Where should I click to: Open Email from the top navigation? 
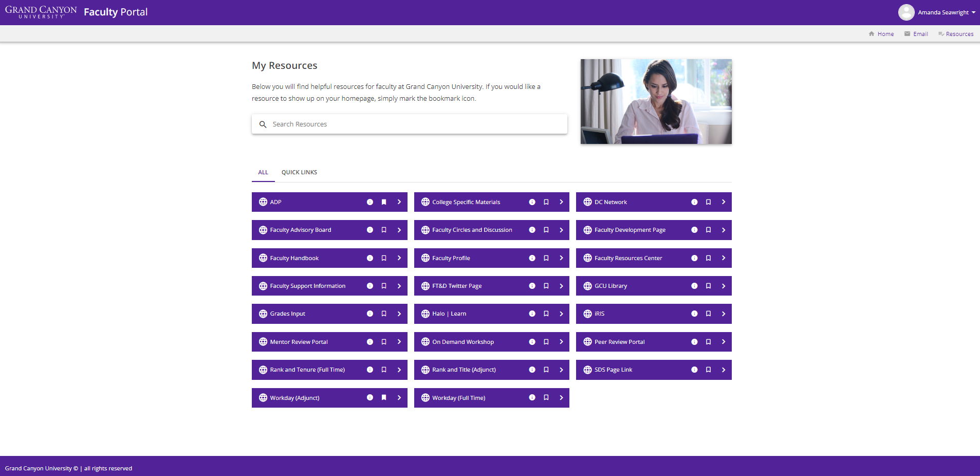(x=916, y=34)
